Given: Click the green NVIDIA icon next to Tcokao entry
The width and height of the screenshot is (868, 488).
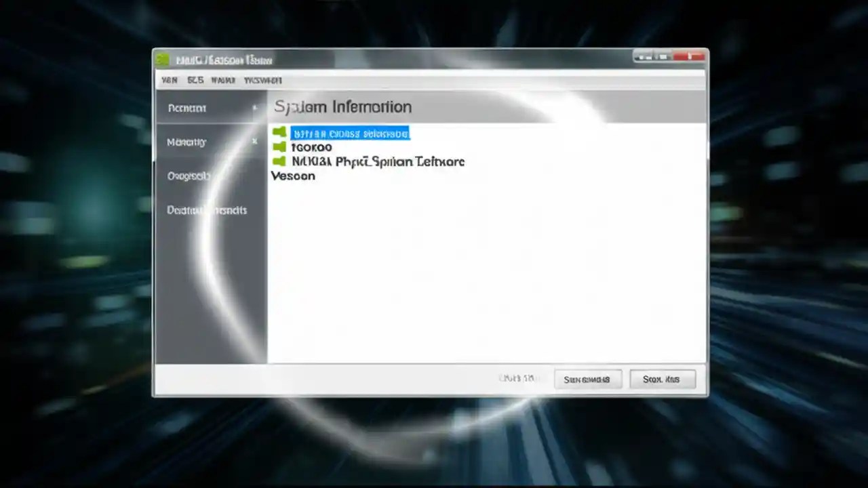Looking at the screenshot, I should [x=279, y=146].
